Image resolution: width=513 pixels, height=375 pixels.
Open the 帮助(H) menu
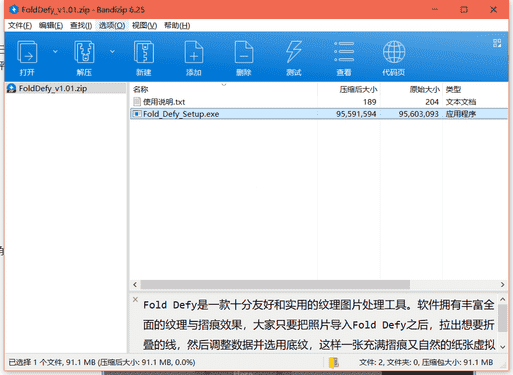point(177,26)
